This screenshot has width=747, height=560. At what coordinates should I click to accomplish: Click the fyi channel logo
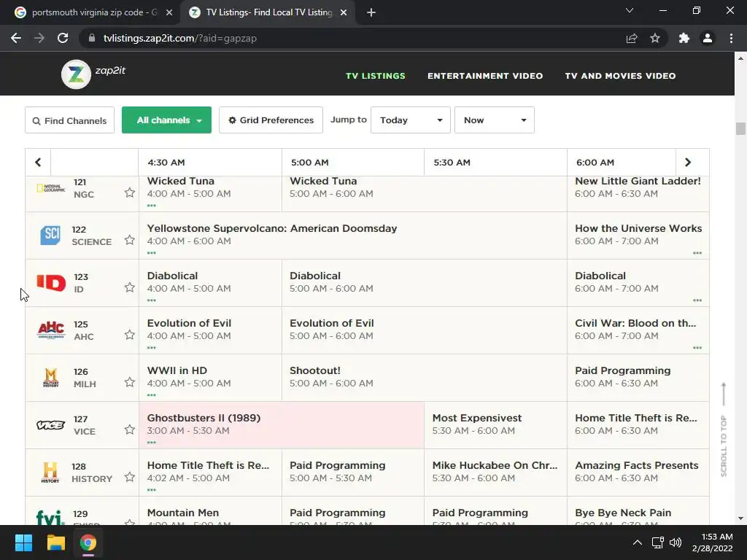(50, 517)
